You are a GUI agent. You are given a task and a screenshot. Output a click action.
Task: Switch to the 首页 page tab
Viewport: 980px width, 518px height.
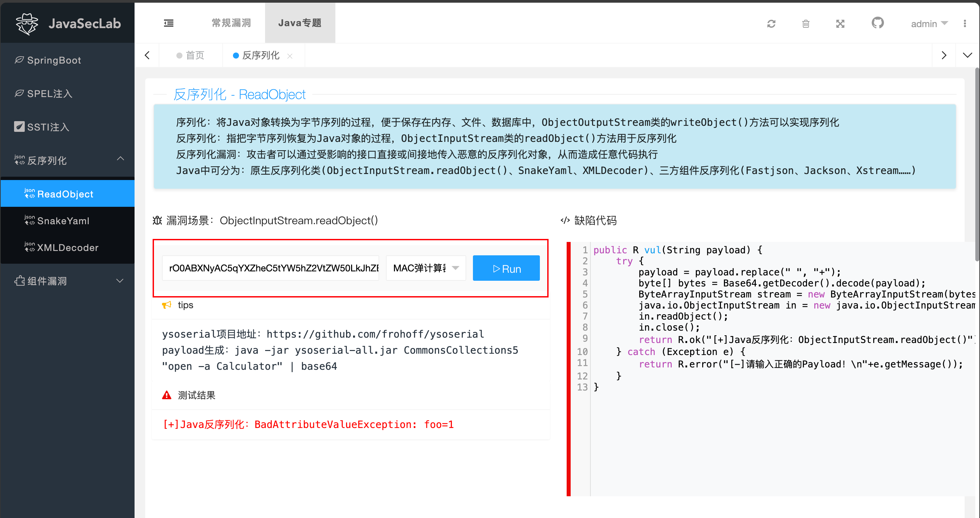click(x=190, y=56)
